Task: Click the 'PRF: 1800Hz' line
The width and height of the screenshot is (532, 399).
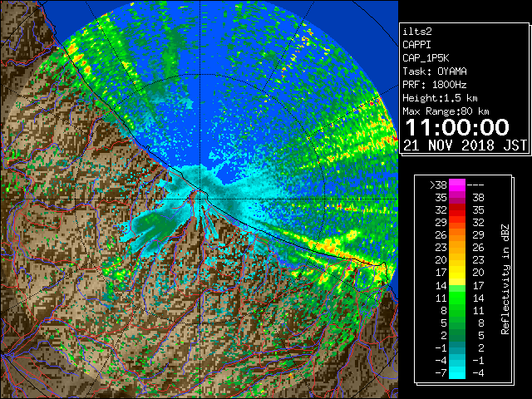Action: (435, 85)
